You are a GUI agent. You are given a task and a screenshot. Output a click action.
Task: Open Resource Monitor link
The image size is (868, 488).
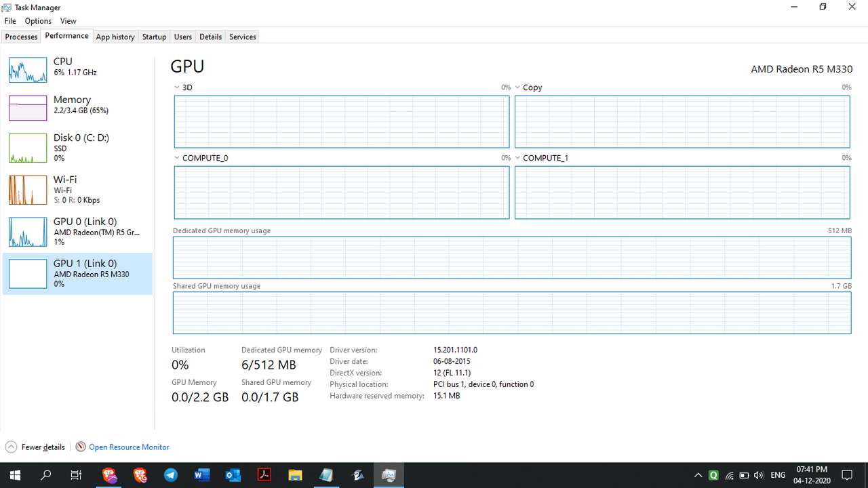[x=129, y=447]
